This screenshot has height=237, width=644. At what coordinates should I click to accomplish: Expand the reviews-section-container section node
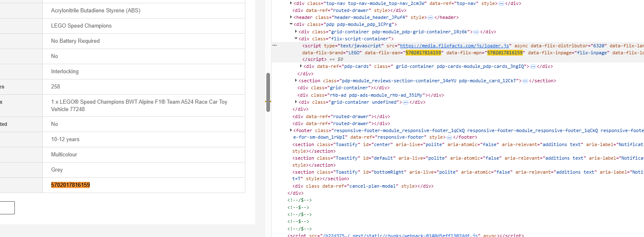296,81
